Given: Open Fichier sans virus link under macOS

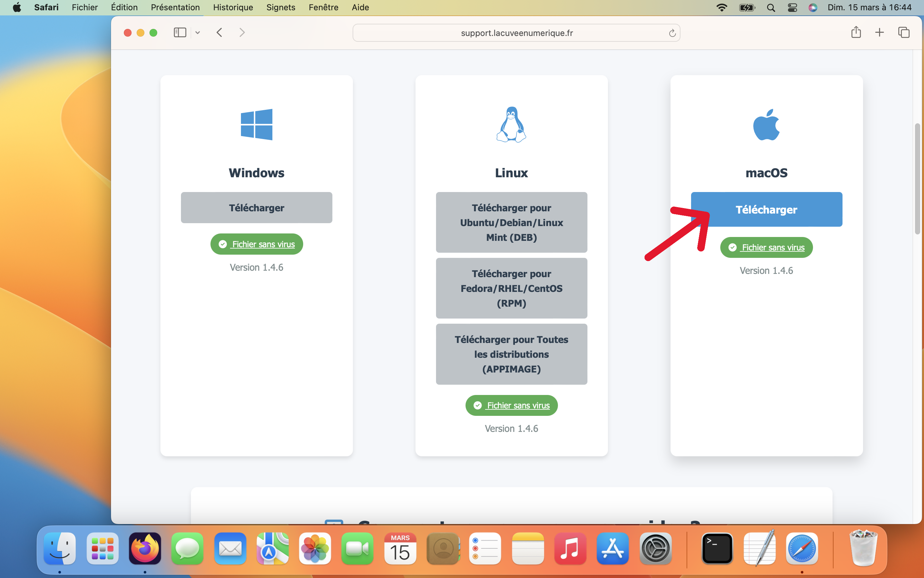Looking at the screenshot, I should pos(766,247).
